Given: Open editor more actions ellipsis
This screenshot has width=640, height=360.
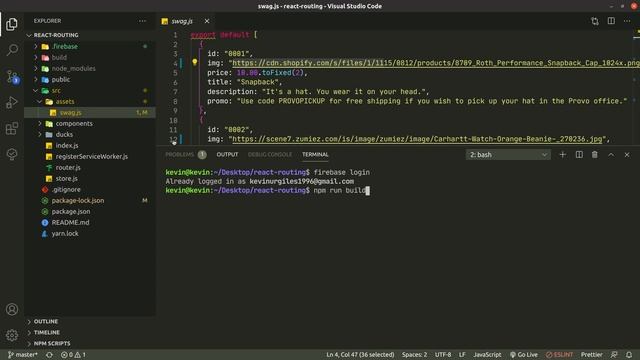Looking at the screenshot, I should (627, 21).
